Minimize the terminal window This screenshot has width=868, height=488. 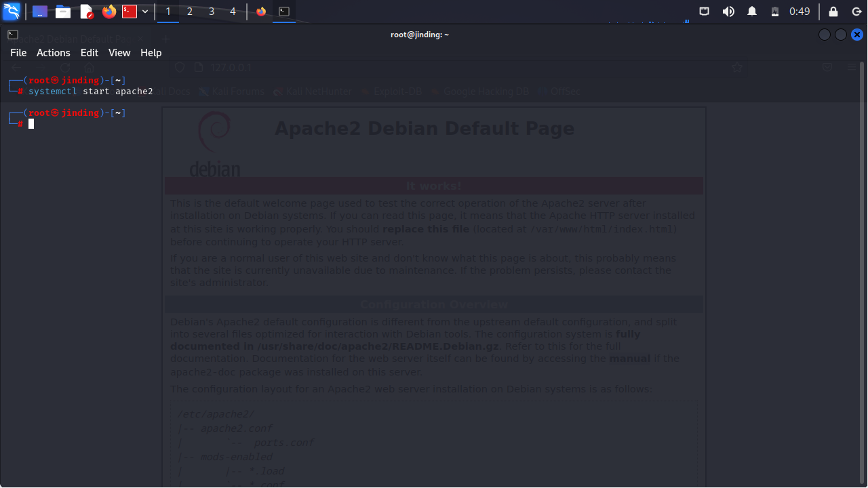[x=825, y=35]
